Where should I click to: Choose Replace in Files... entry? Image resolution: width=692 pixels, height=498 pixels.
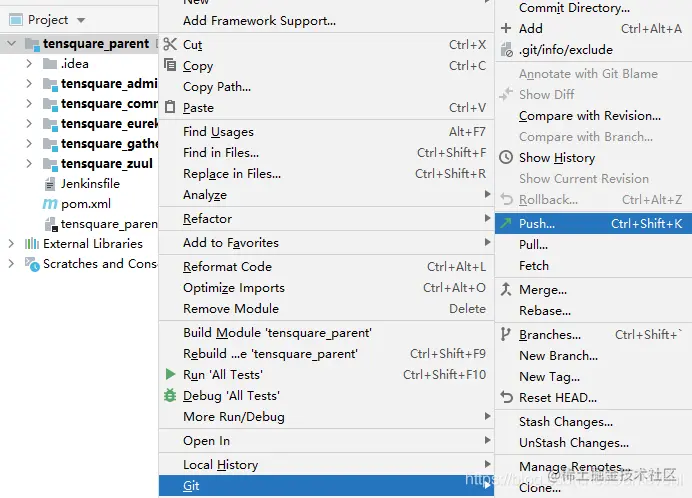[326, 174]
